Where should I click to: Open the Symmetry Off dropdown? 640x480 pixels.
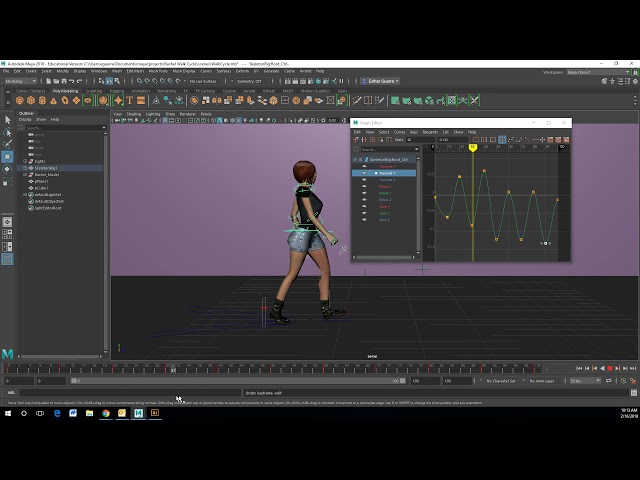pos(251,81)
